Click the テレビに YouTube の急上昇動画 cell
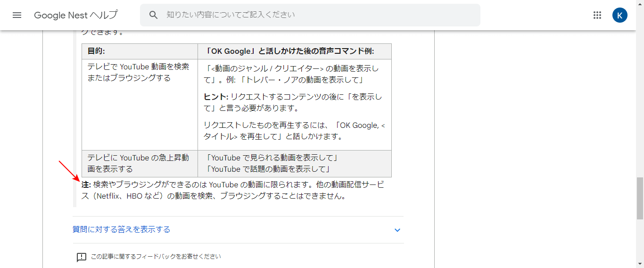The image size is (644, 268). pos(140,164)
